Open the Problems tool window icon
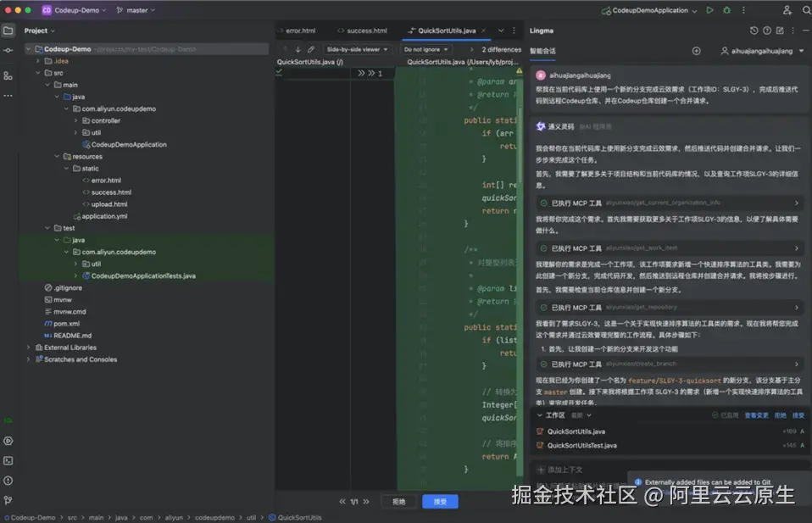The height and width of the screenshot is (523, 812). pyautogui.click(x=8, y=481)
